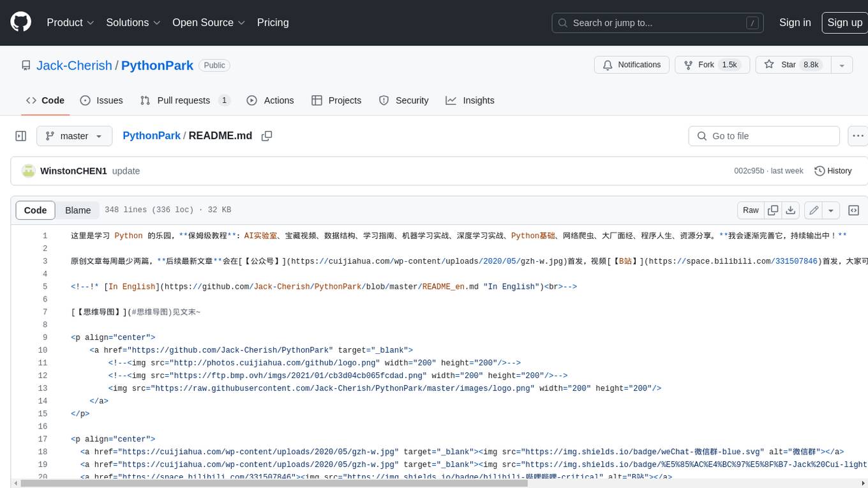Focus the Go to file search box
The image size is (868, 488).
[x=764, y=136]
